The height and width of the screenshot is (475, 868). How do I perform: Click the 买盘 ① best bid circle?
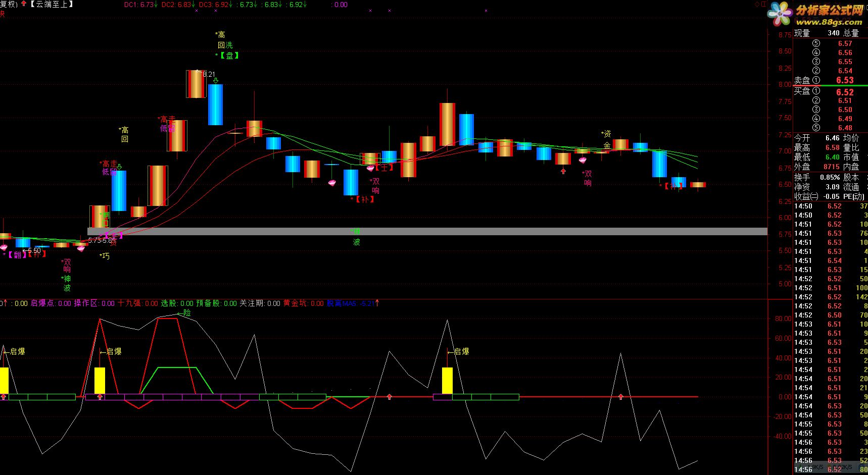816,91
